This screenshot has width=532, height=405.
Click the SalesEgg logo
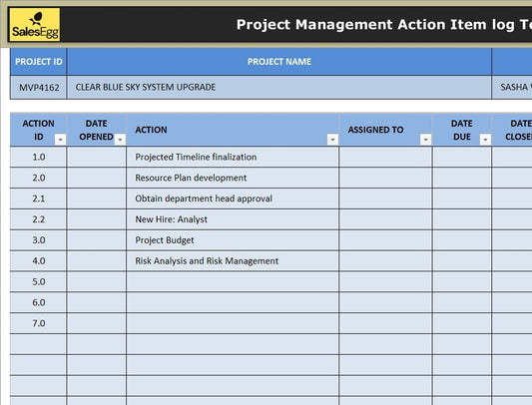coord(35,24)
